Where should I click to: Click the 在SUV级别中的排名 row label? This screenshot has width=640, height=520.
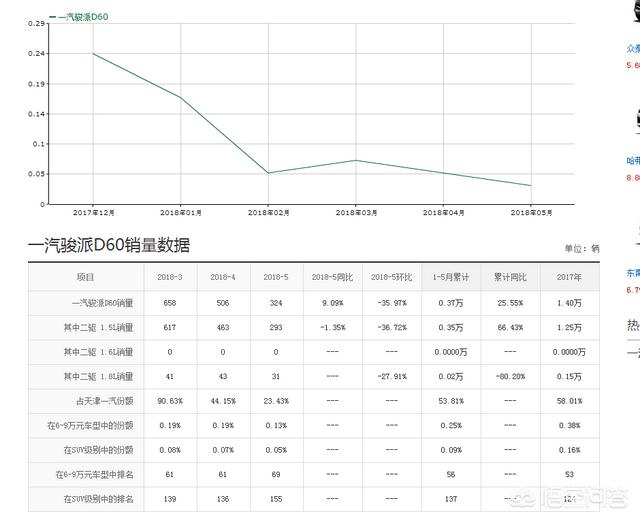point(98,498)
